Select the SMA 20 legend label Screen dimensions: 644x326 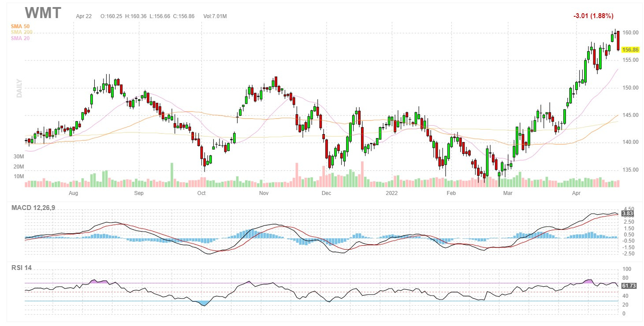20,38
